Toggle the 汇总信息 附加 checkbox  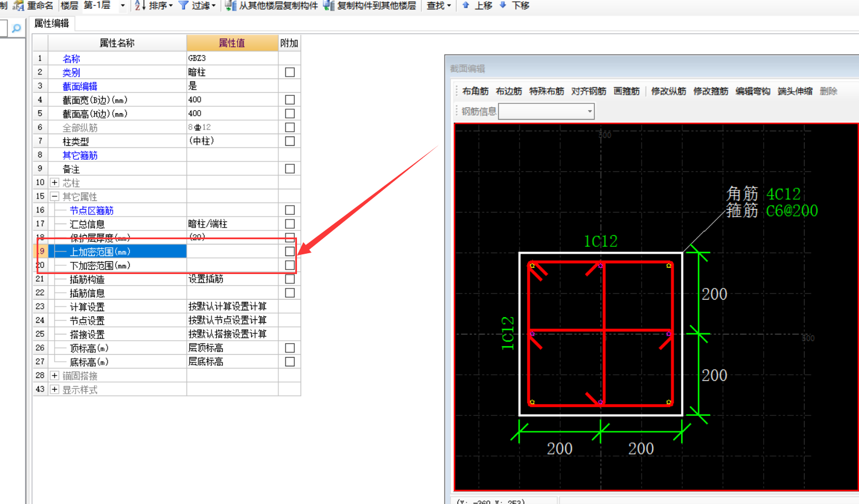point(290,224)
